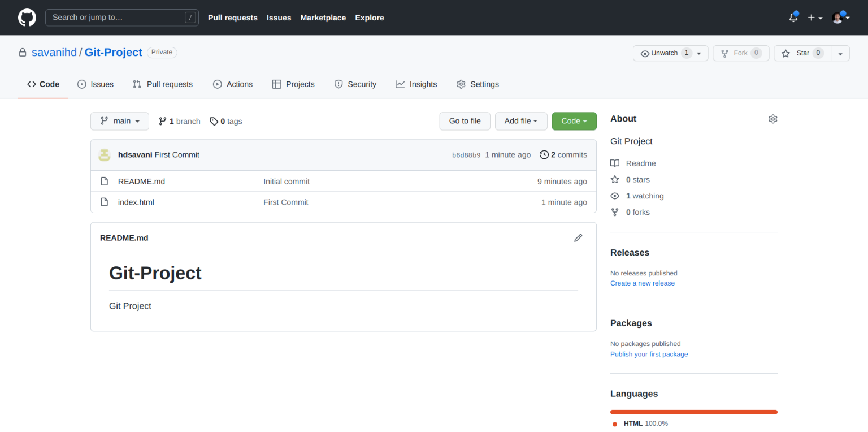The image size is (868, 432).
Task: Click the About section gear icon
Action: click(x=772, y=119)
